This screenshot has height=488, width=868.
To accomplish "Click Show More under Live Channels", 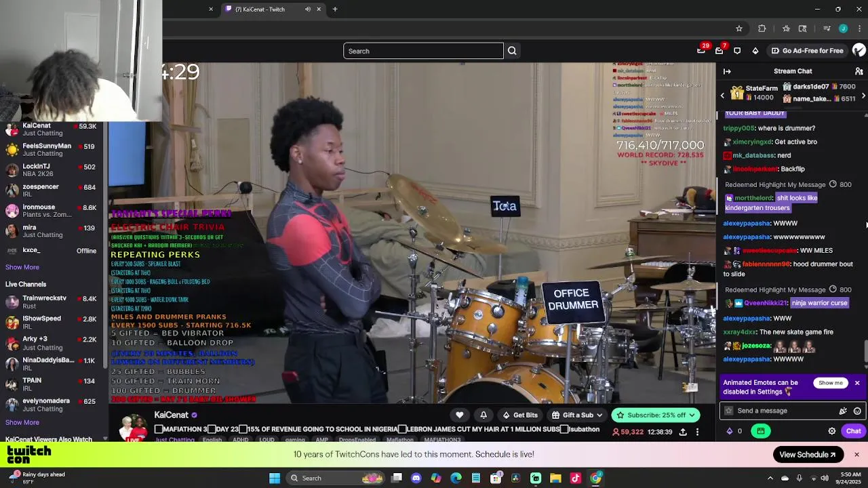I will point(22,422).
